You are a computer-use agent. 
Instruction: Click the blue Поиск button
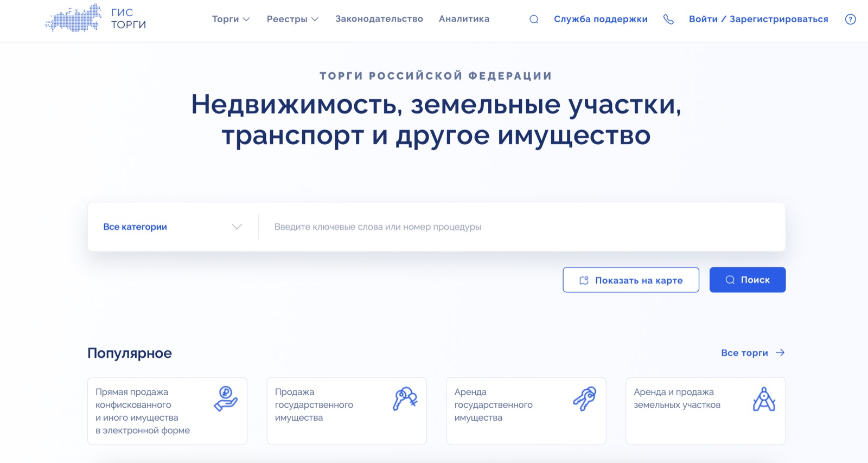tap(748, 280)
